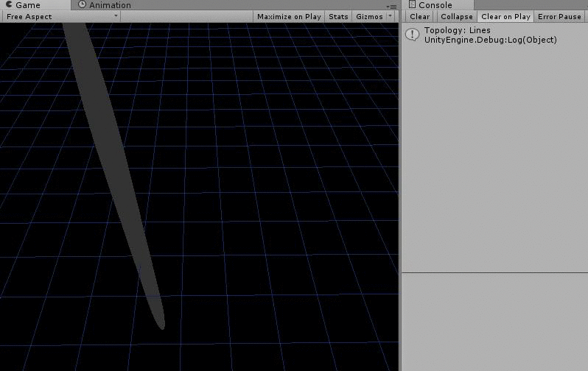Screen dimensions: 588x371
Task: Click the Game tab controller icon
Action: (9, 4)
